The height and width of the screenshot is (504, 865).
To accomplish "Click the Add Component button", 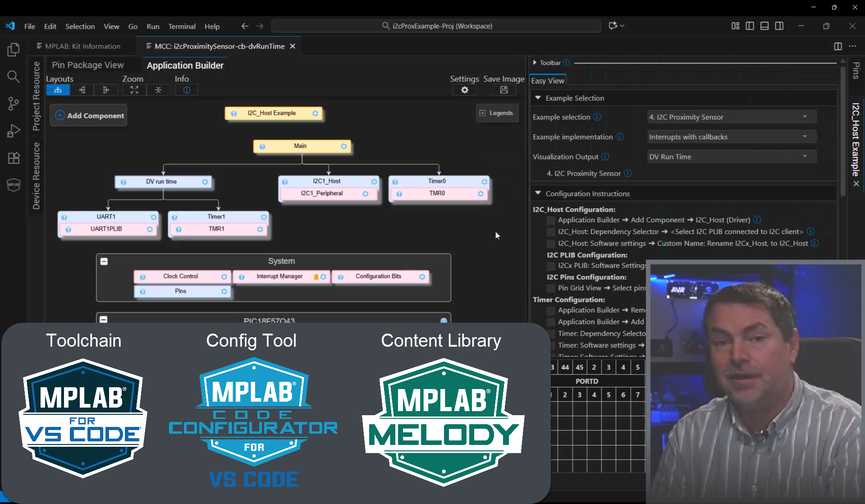I will [89, 116].
